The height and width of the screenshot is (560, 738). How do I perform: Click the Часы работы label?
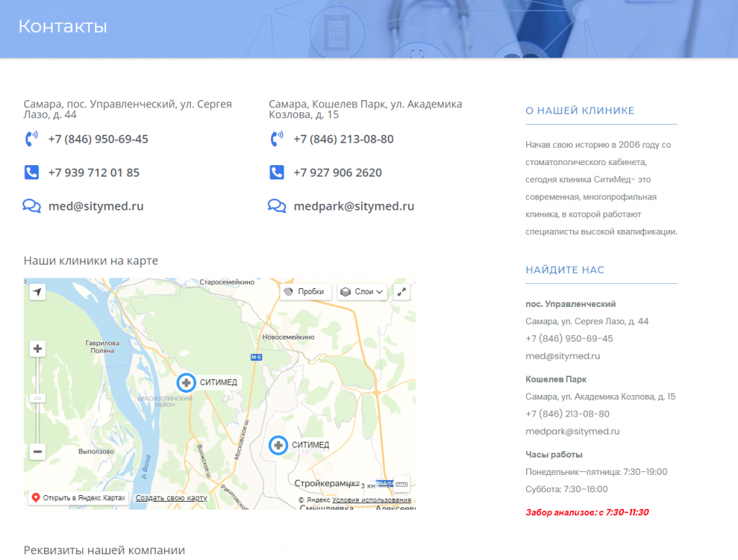pyautogui.click(x=554, y=455)
